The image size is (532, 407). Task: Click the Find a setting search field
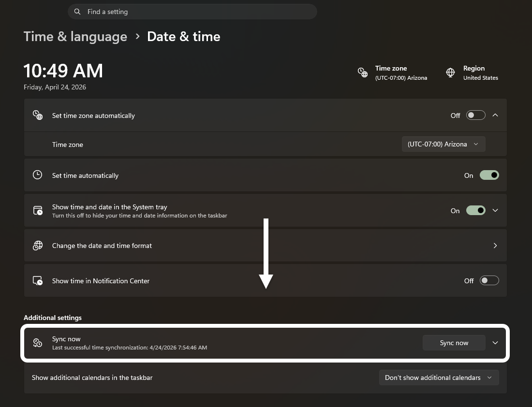pos(193,12)
